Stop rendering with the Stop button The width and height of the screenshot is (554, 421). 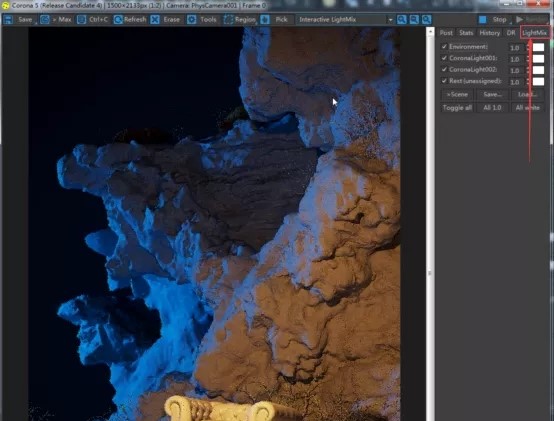(494, 19)
